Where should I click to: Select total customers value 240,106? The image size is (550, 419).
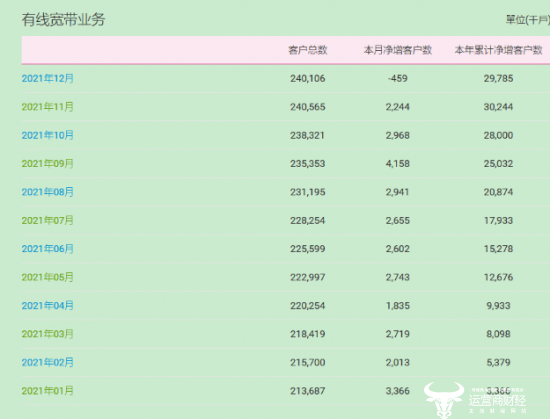click(x=308, y=78)
